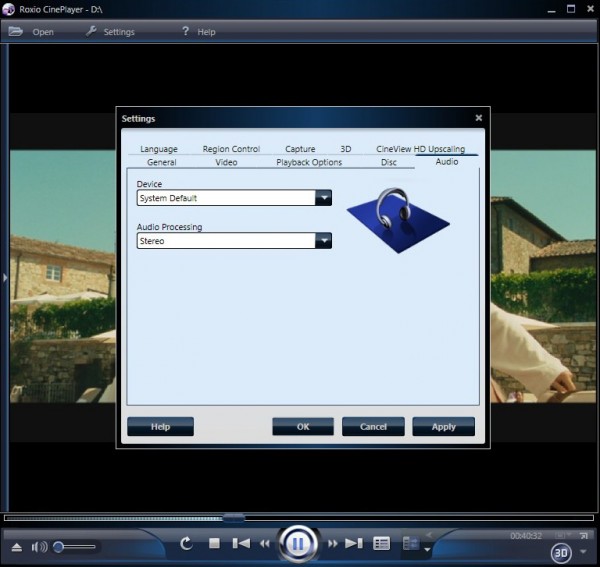Click the Help button in Settings
Image resolution: width=600 pixels, height=567 pixels.
point(160,426)
